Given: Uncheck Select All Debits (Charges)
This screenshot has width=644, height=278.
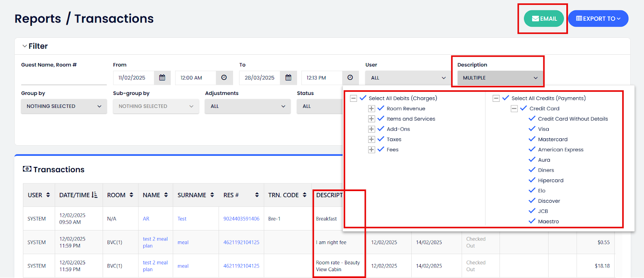Looking at the screenshot, I should (x=363, y=98).
